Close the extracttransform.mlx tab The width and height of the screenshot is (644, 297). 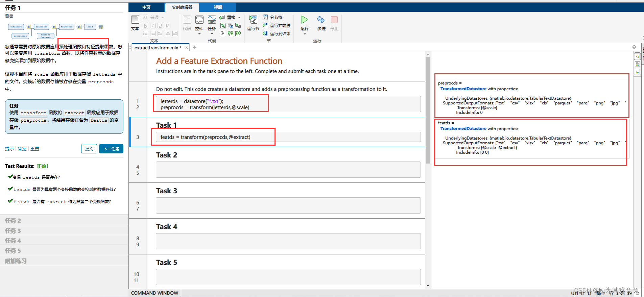pyautogui.click(x=186, y=48)
